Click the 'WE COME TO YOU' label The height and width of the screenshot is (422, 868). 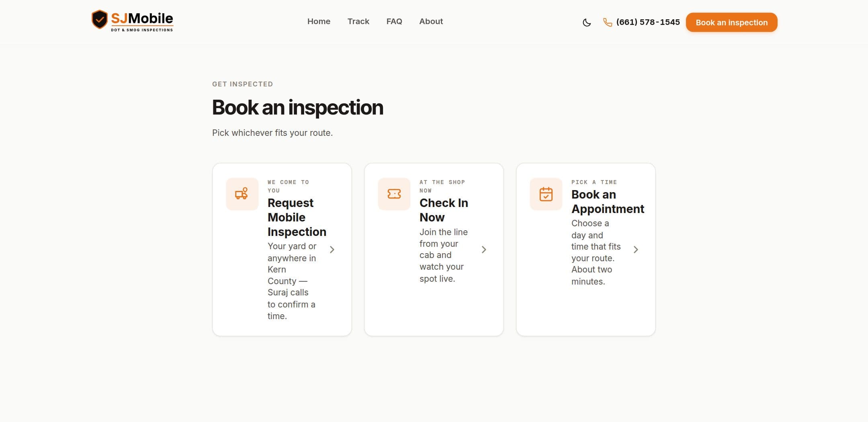coord(288,186)
